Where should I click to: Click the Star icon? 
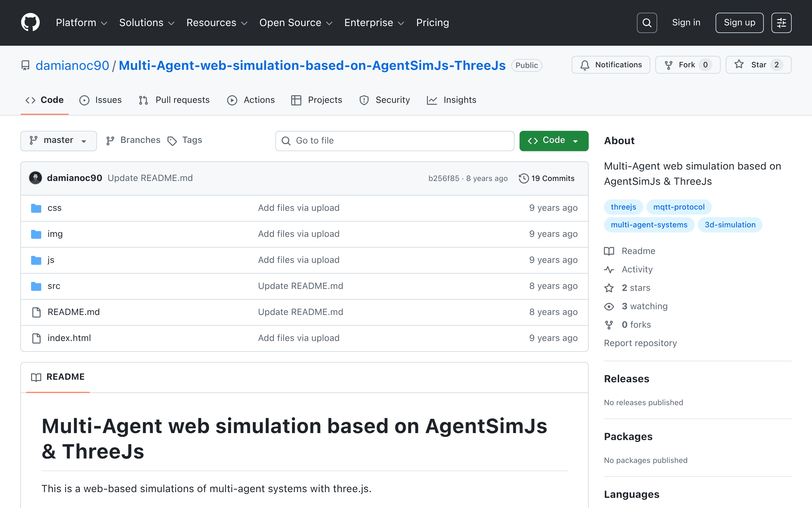click(739, 64)
